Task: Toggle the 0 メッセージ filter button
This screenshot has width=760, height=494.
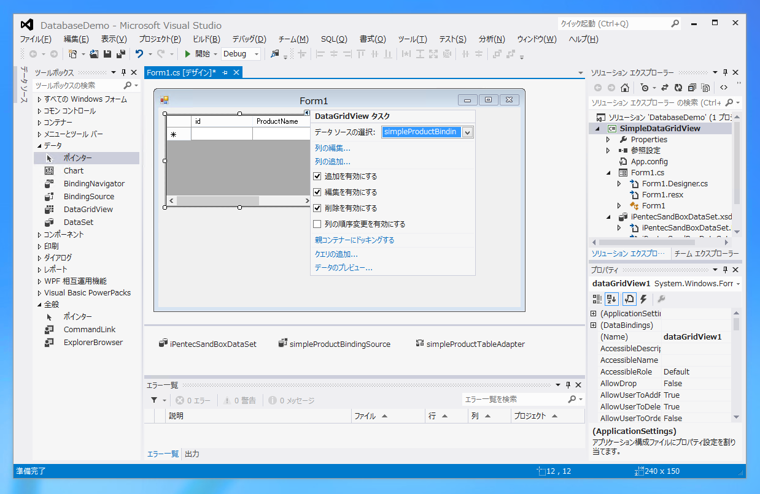Action: [x=291, y=400]
